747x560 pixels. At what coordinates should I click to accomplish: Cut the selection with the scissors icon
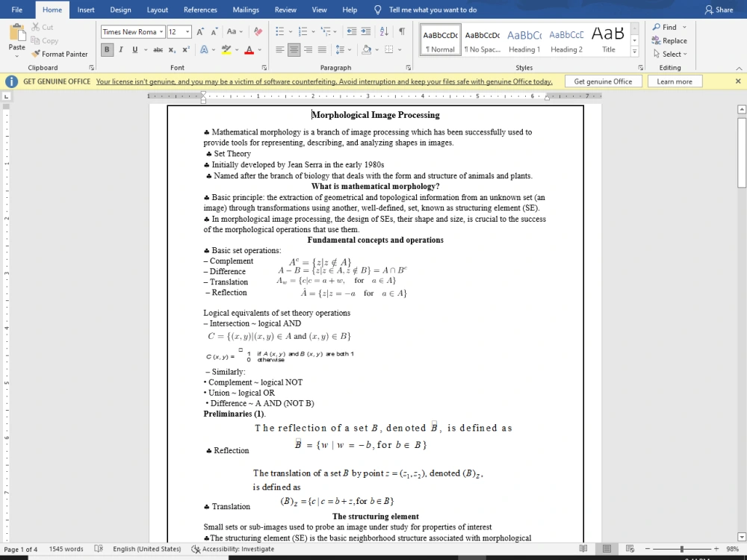(x=36, y=27)
